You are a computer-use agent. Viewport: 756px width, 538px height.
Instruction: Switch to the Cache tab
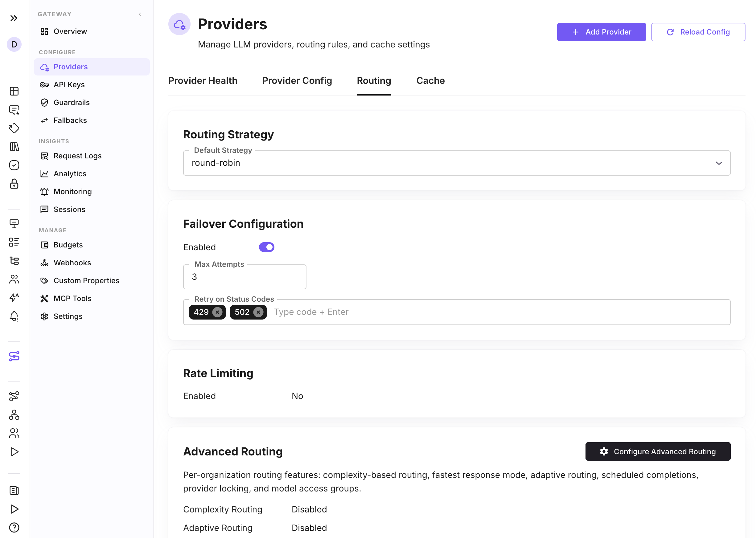(430, 80)
